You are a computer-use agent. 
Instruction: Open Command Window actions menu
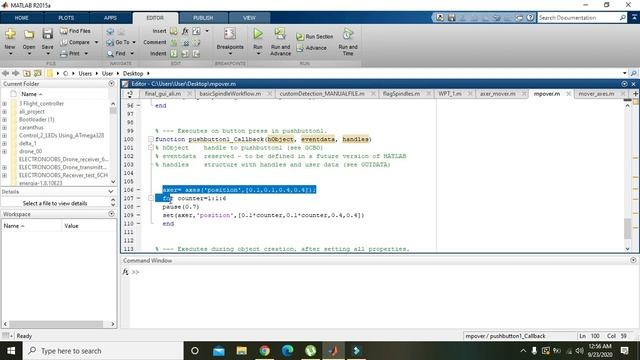[633, 260]
